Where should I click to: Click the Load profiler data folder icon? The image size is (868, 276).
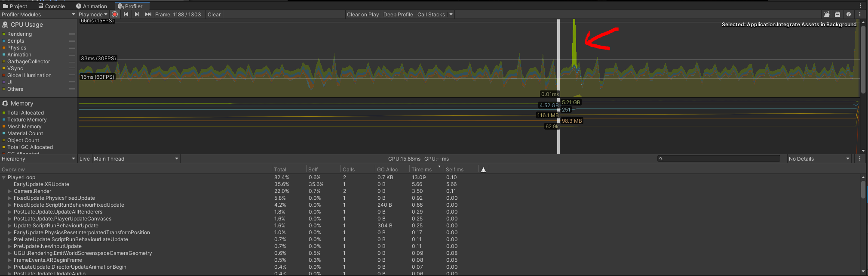(826, 14)
